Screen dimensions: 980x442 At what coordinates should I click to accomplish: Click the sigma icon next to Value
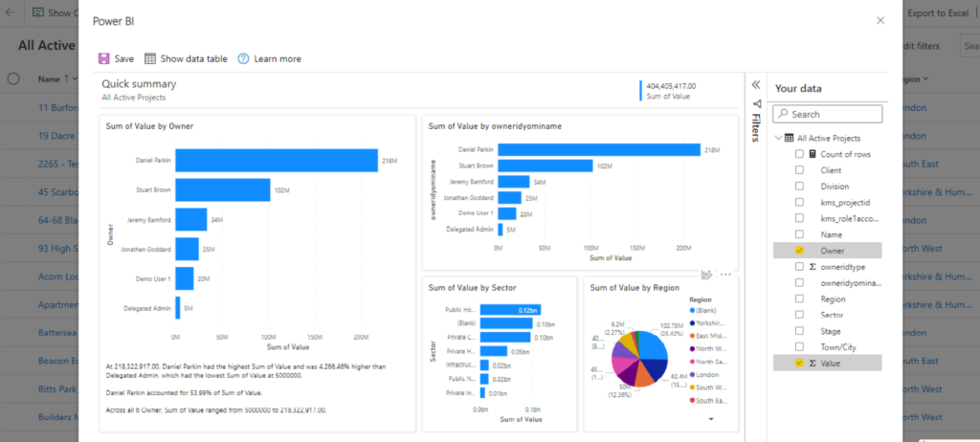click(x=813, y=364)
